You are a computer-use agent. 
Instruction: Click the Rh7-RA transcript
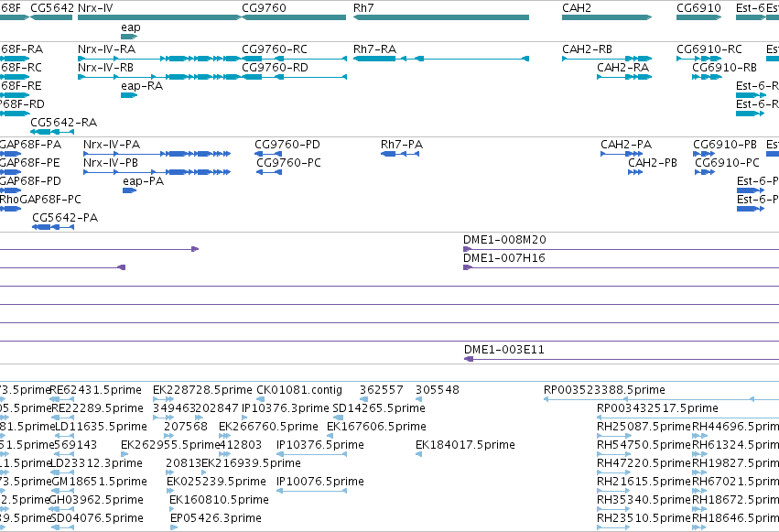tap(441, 59)
